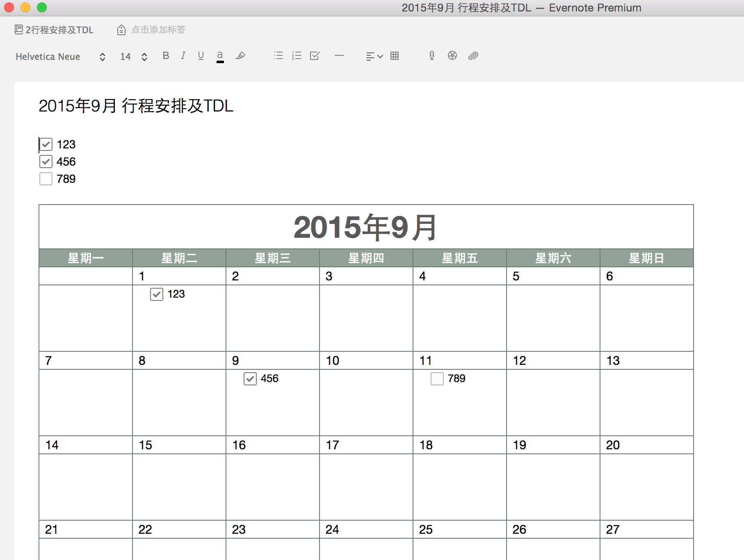Click the date cell 6
This screenshot has height=560, width=744.
[647, 276]
